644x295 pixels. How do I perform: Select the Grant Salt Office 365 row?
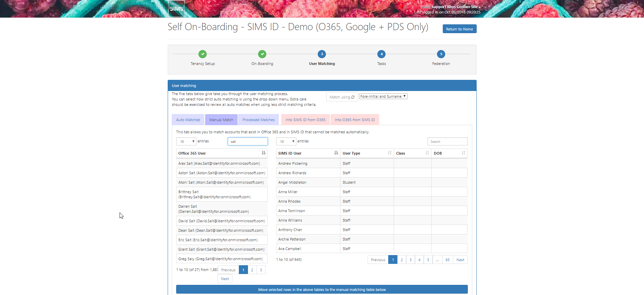222,249
